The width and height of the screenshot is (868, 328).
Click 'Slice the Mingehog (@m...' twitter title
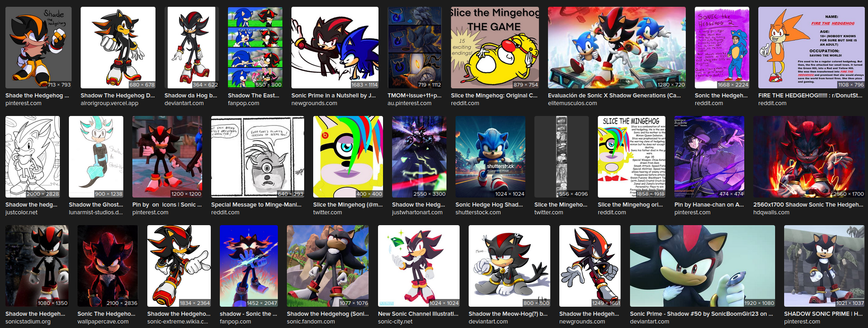pos(348,205)
